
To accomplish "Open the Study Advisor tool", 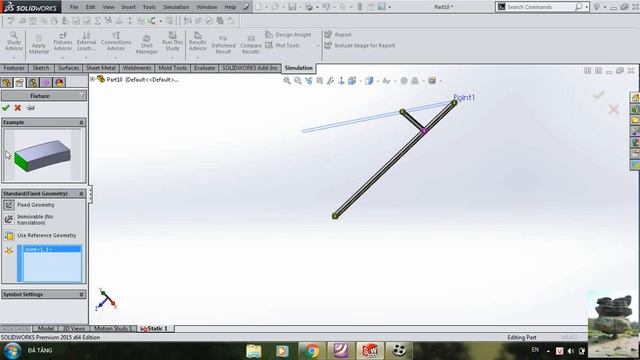I will coord(14,42).
